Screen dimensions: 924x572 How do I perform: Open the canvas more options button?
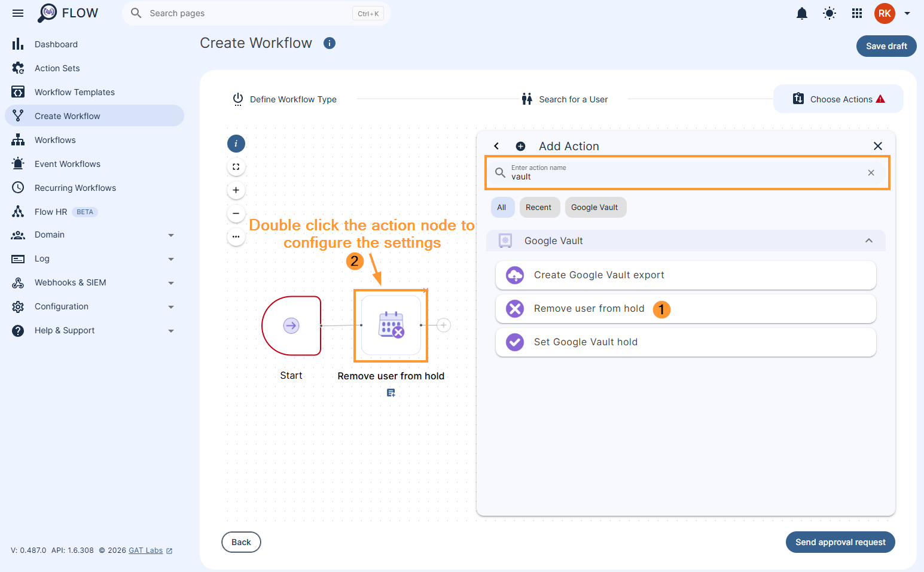point(236,237)
